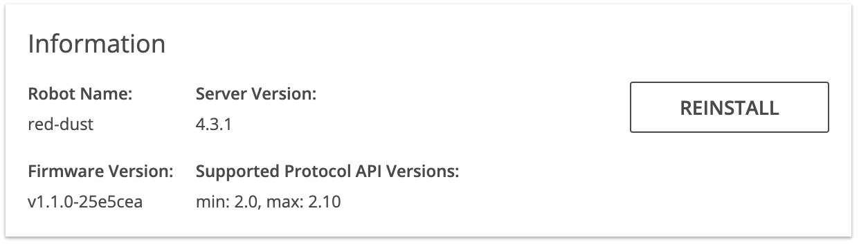Click the Server Version label
Image resolution: width=868 pixels, height=249 pixels.
pos(256,94)
